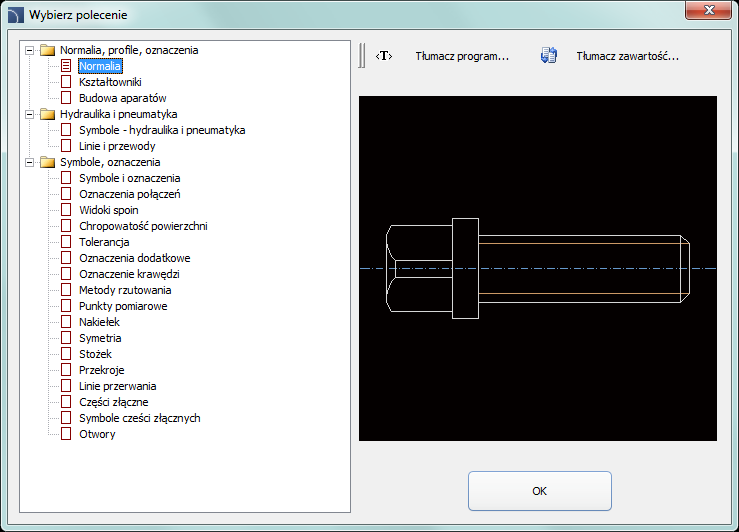Click the <T> translate program icon
The image size is (739, 532).
[384, 56]
